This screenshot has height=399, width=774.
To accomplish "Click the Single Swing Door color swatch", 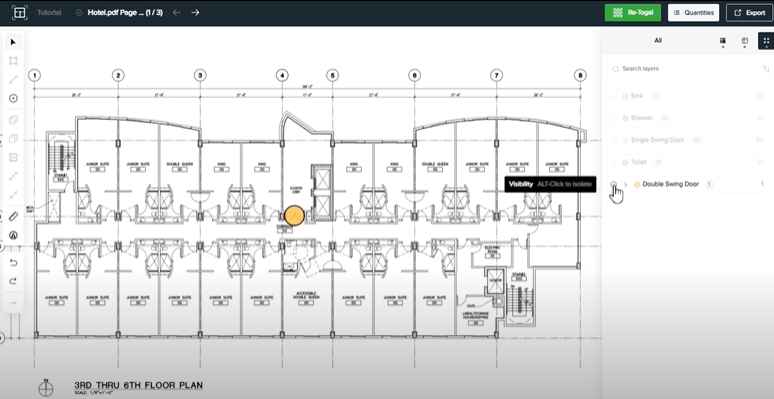I will 625,140.
